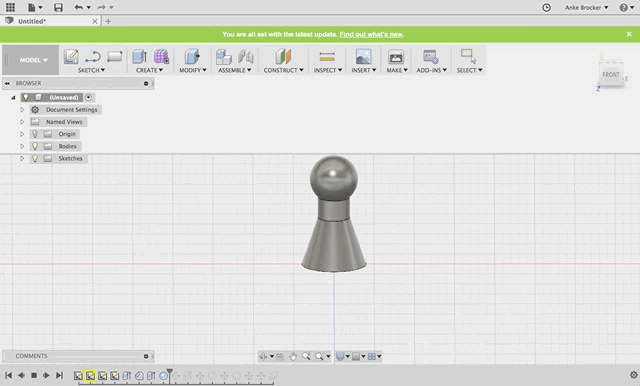640x386 pixels.
Task: Select the Line sketch tool
Action: point(93,57)
